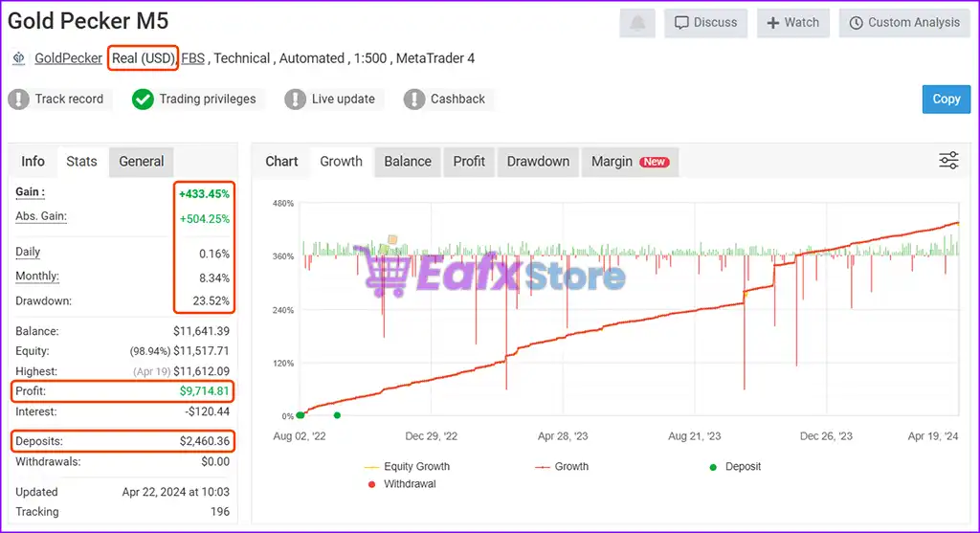
Task: Click the Cashback status label
Action: pyautogui.click(x=457, y=99)
